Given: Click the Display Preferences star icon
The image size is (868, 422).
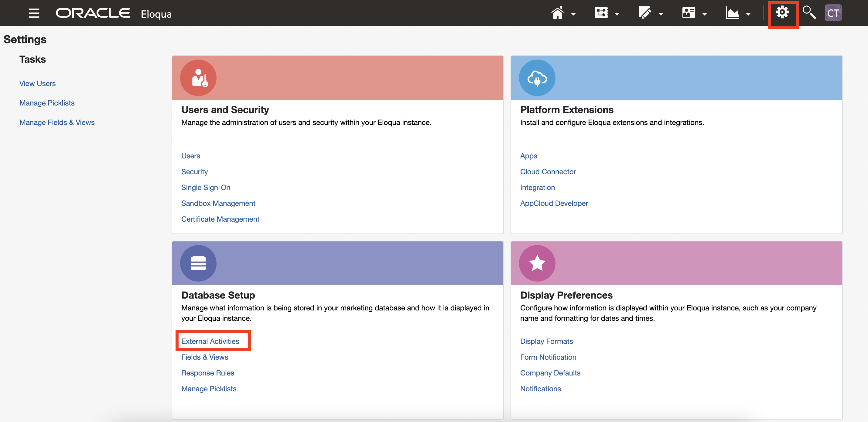Looking at the screenshot, I should [x=537, y=263].
